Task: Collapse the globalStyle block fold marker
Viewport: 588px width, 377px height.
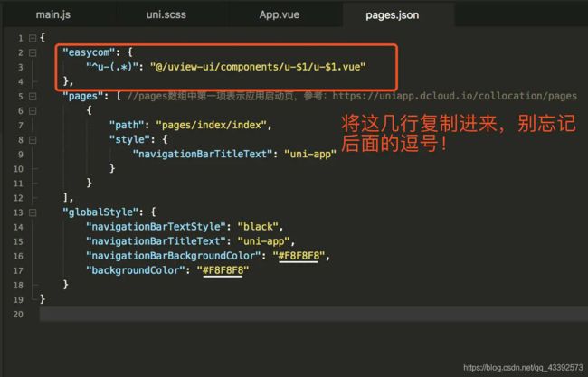Action: (x=33, y=212)
